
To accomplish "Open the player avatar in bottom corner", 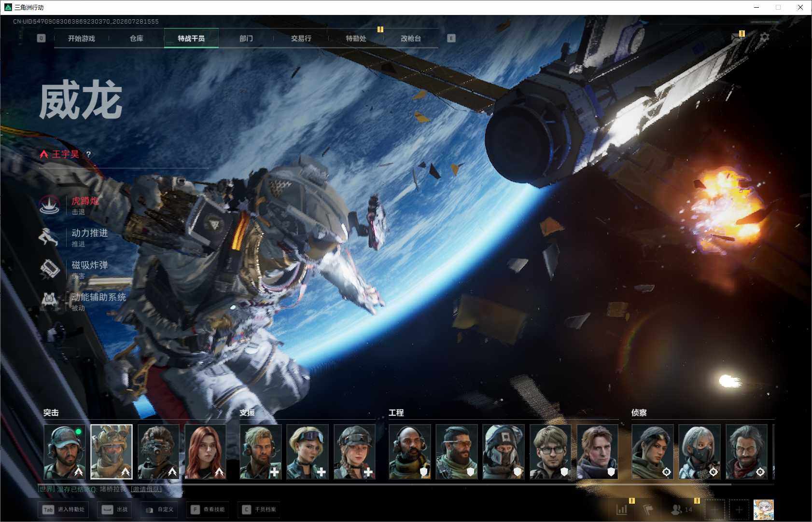I will tap(764, 510).
